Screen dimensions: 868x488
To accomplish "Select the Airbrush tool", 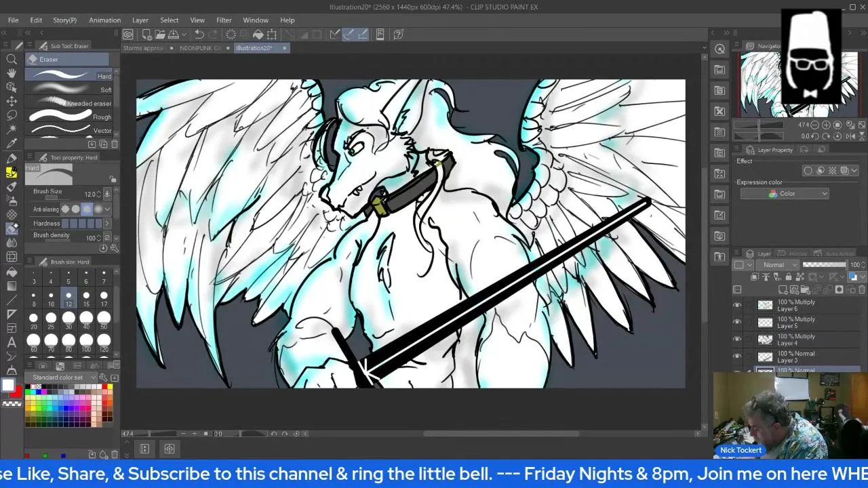I will click(x=12, y=201).
